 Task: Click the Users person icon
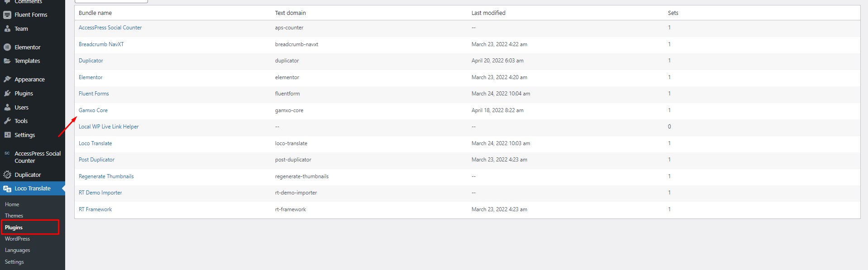[x=7, y=107]
